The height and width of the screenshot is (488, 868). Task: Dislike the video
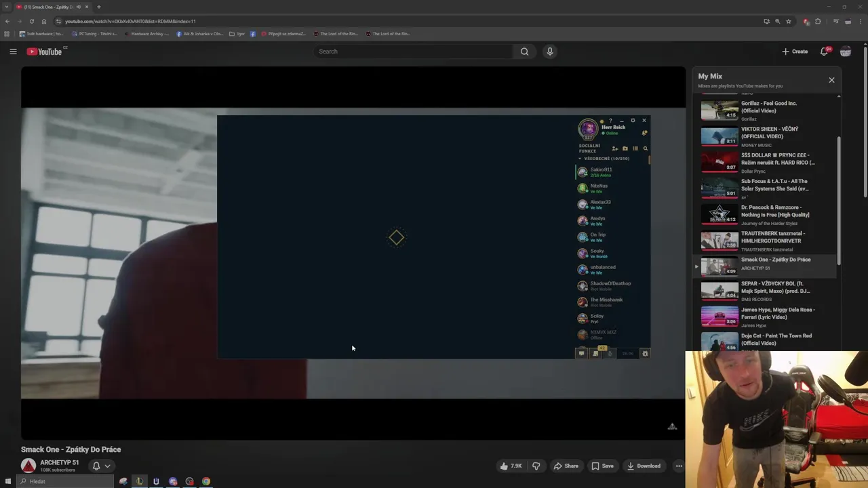(x=536, y=466)
